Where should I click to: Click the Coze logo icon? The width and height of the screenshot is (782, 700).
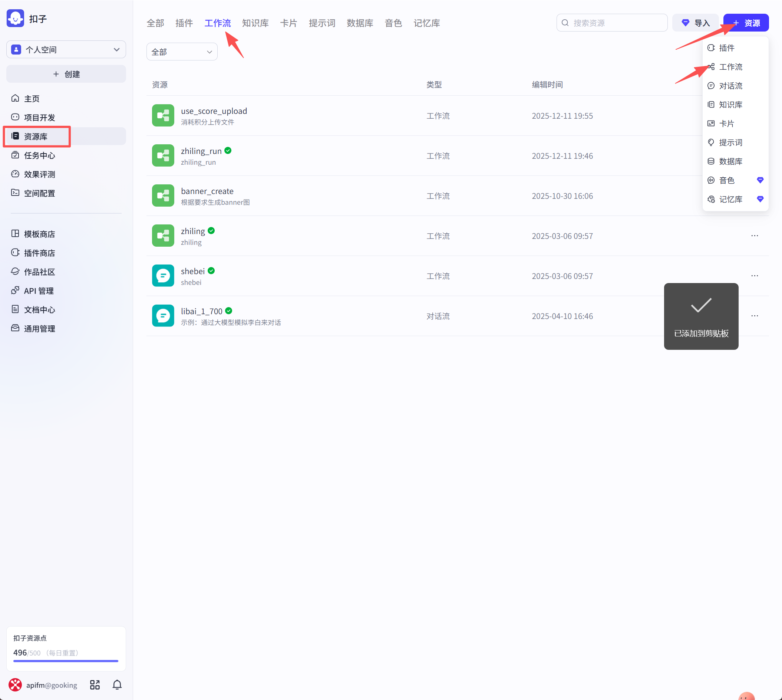pos(15,19)
